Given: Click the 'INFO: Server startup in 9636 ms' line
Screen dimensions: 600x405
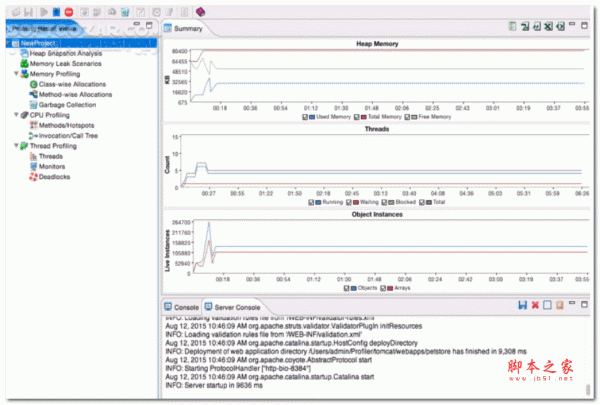Looking at the screenshot, I should pyautogui.click(x=214, y=385).
